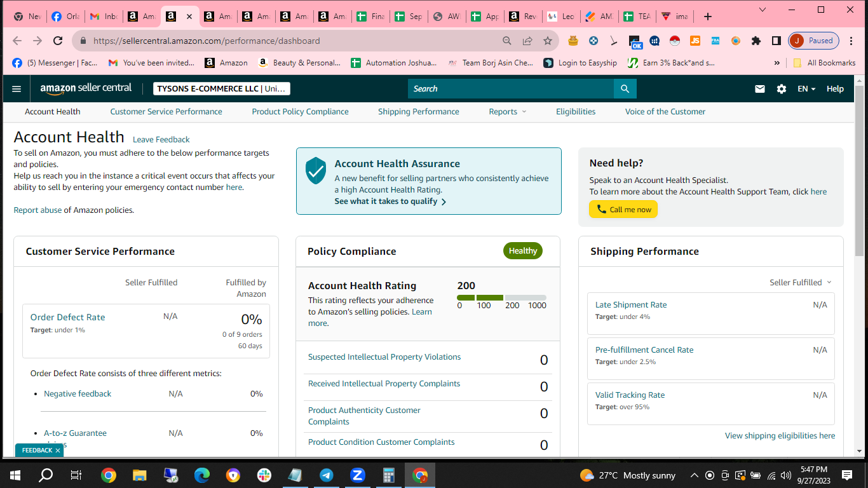Expand the hidden bookmarks chevron
Image resolution: width=868 pixels, height=488 pixels.
point(776,63)
